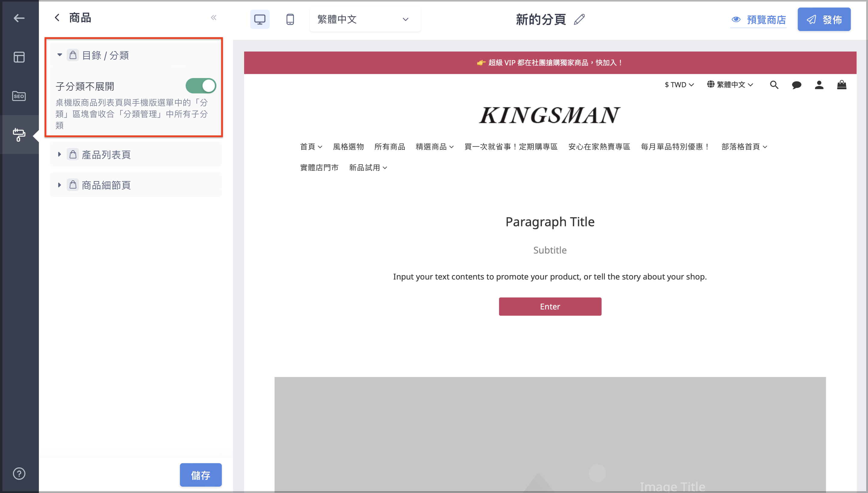Collapse the 目錄 / 分類 section
The height and width of the screenshot is (493, 868).
coord(60,55)
